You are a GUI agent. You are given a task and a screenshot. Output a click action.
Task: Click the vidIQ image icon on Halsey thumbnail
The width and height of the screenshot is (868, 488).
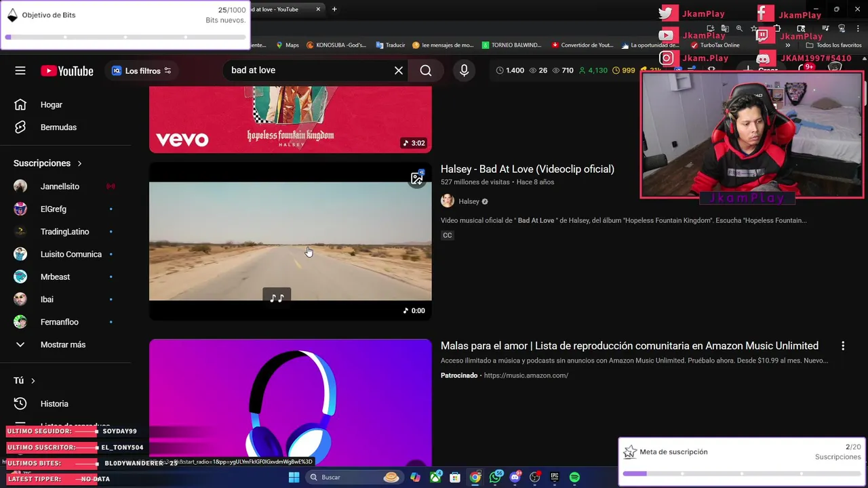point(417,178)
